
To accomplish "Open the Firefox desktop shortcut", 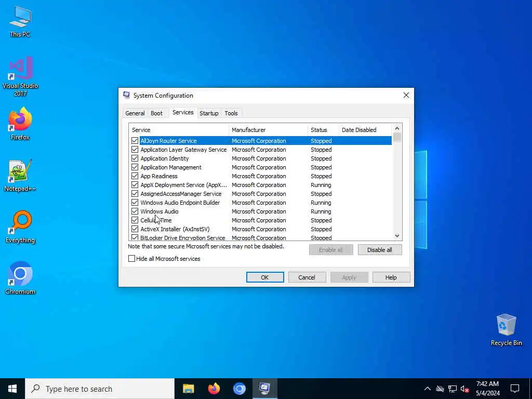I will [x=20, y=124].
